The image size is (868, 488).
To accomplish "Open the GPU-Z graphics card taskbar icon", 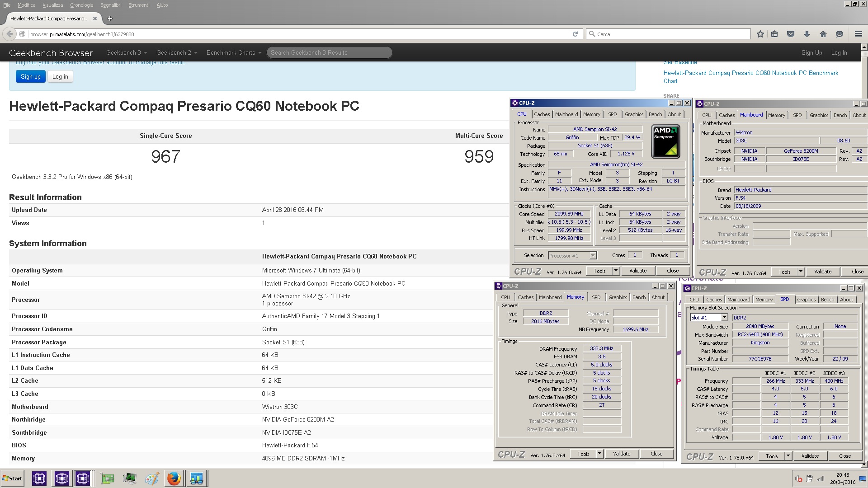I will pyautogui.click(x=107, y=479).
